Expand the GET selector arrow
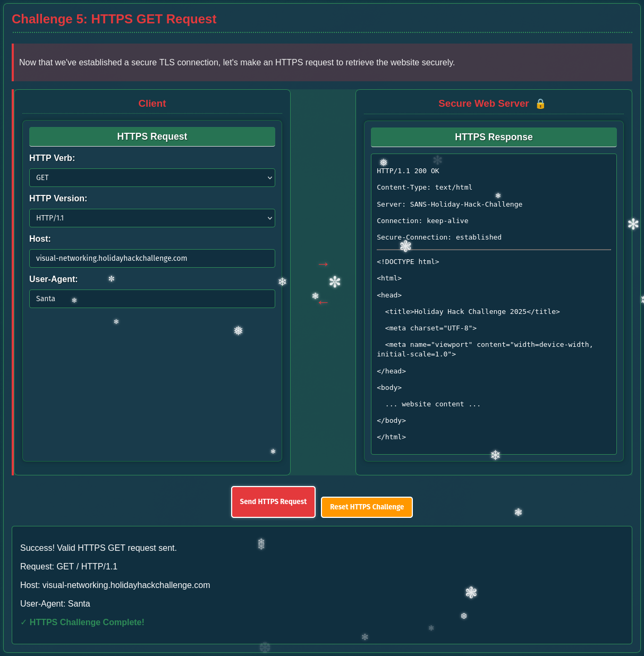The height and width of the screenshot is (656, 644). 270,177
